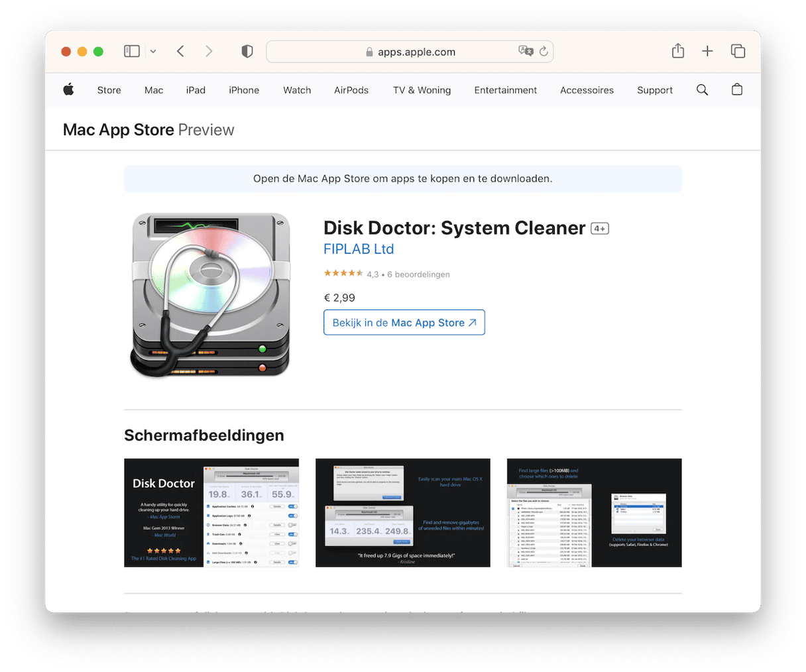
Task: Toggle the Safari sidebar
Action: [132, 51]
